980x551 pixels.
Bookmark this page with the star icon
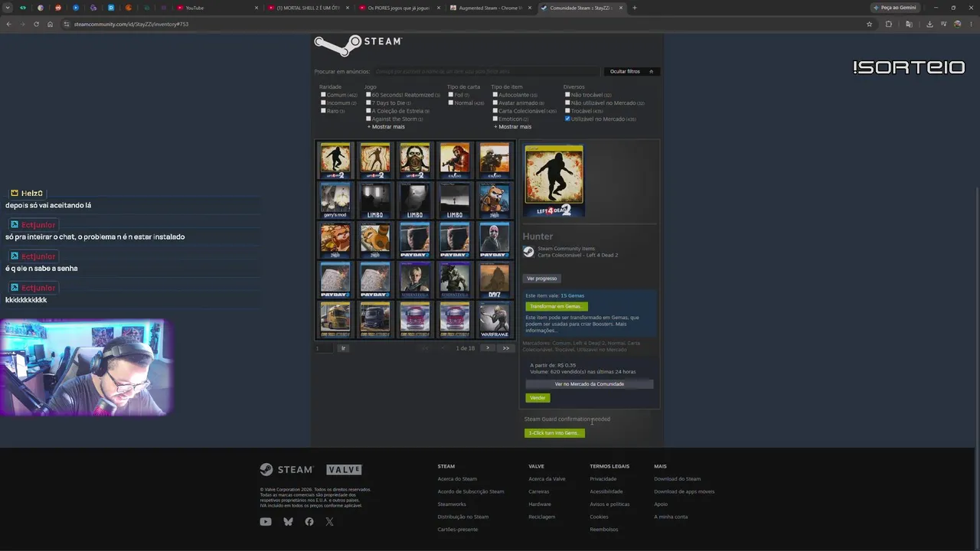pyautogui.click(x=869, y=24)
